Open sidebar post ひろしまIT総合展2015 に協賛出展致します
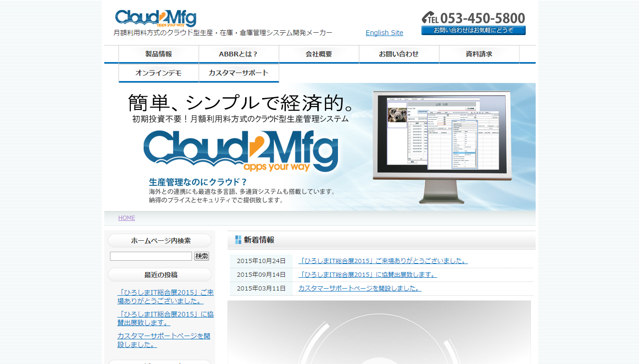This screenshot has width=639, height=364. (x=165, y=318)
